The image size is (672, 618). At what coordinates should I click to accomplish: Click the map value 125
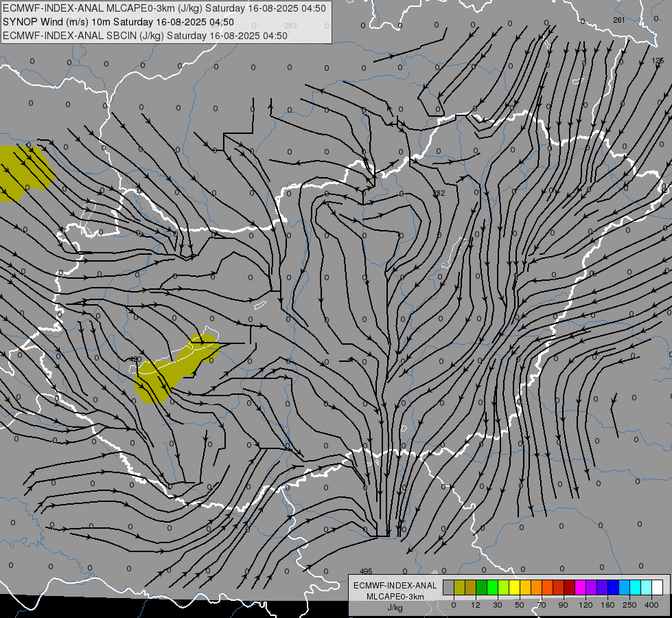pos(658,61)
